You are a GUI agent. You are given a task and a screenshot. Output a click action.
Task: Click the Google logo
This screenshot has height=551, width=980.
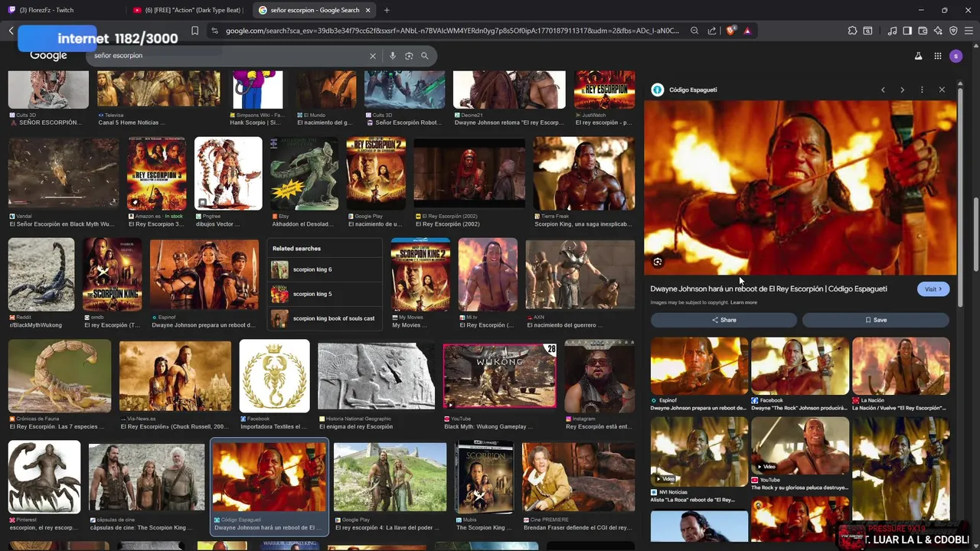click(48, 56)
